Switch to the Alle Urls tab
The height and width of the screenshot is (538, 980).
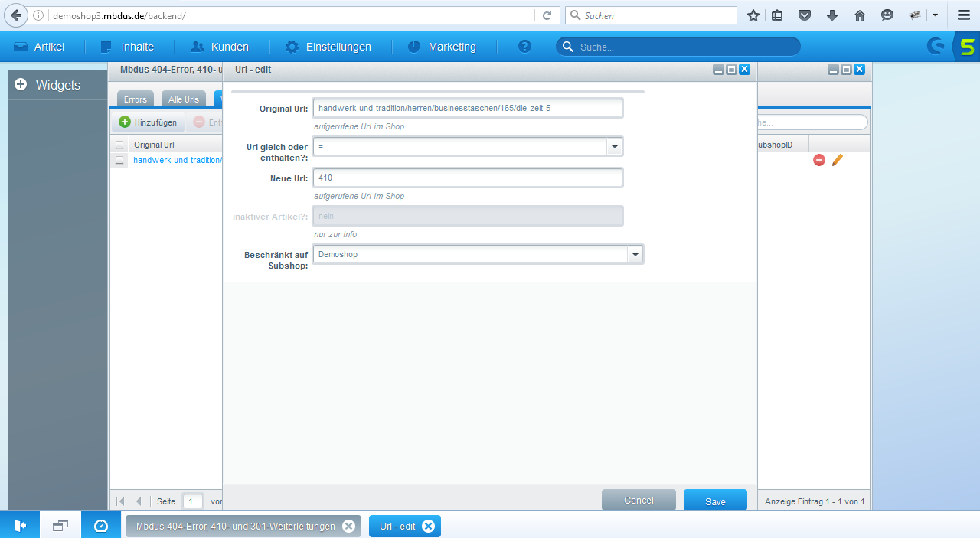[x=183, y=99]
